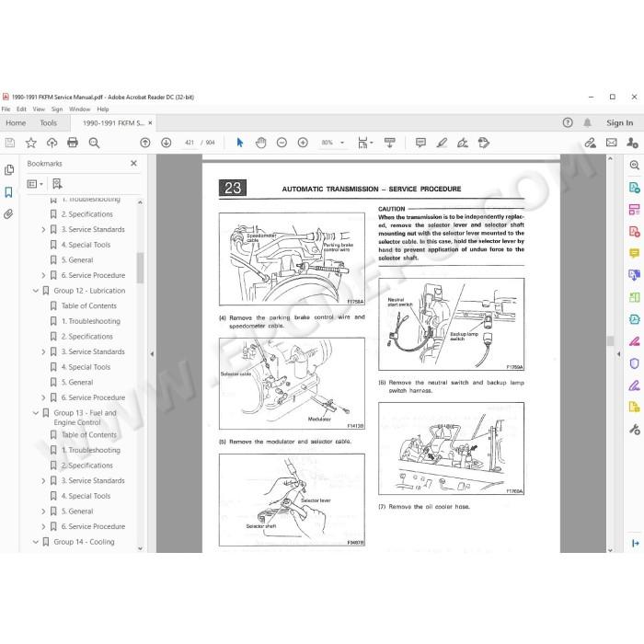Expand the right tools pane button

click(x=635, y=544)
